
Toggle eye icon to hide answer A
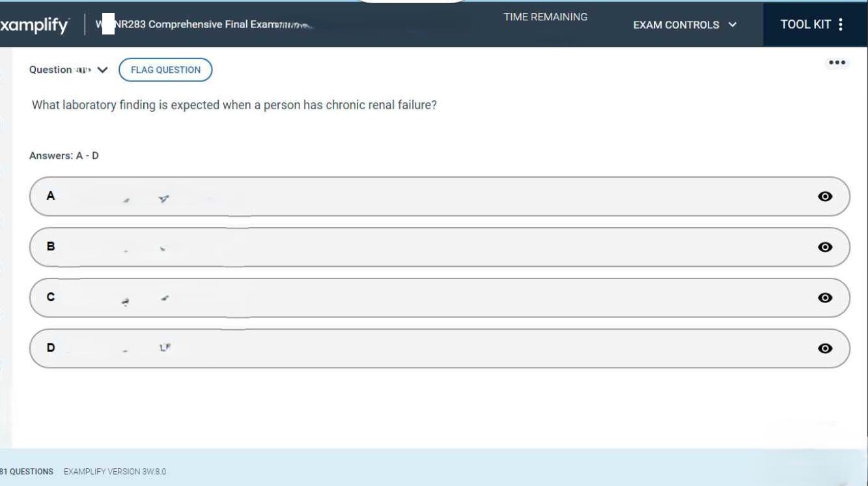[x=825, y=196]
